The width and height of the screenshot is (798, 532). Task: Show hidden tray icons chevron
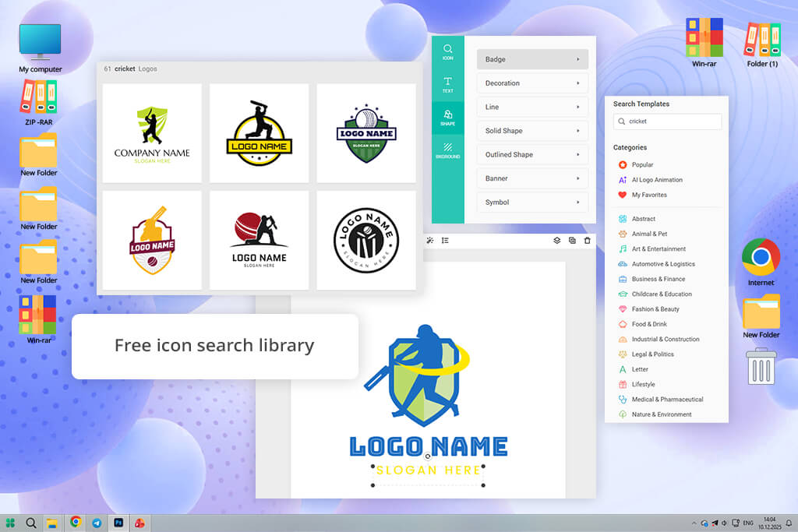coord(694,523)
